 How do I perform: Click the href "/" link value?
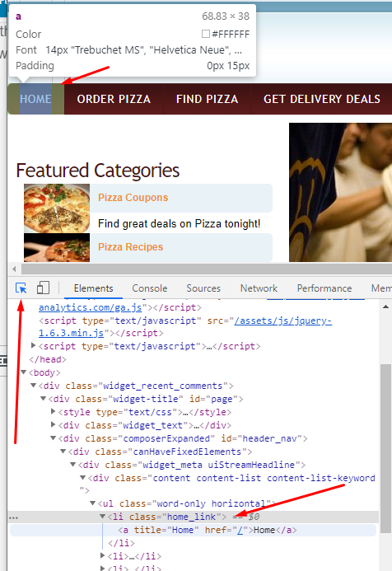point(240,531)
